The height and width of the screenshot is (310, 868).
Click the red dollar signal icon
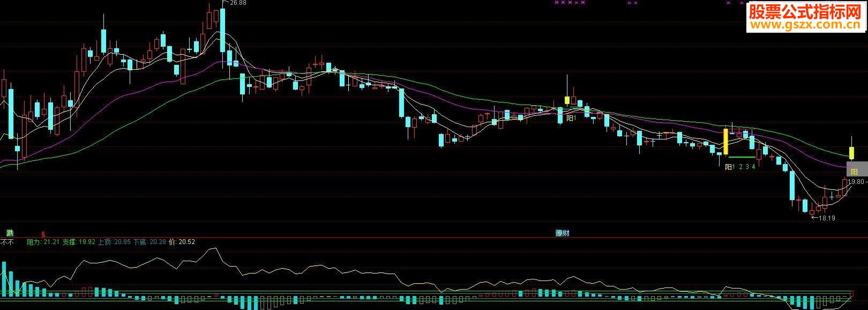(43, 234)
